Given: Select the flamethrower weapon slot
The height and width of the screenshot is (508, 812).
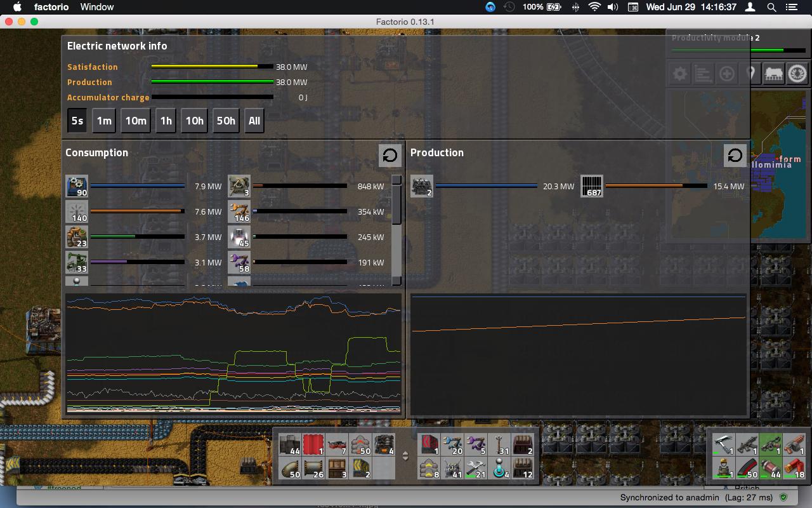Looking at the screenshot, I should [x=794, y=444].
